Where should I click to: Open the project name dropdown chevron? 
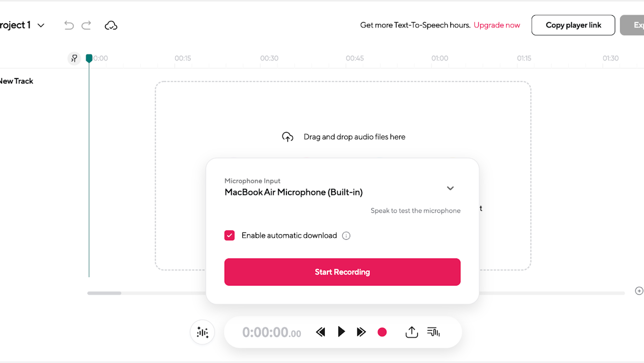(41, 25)
